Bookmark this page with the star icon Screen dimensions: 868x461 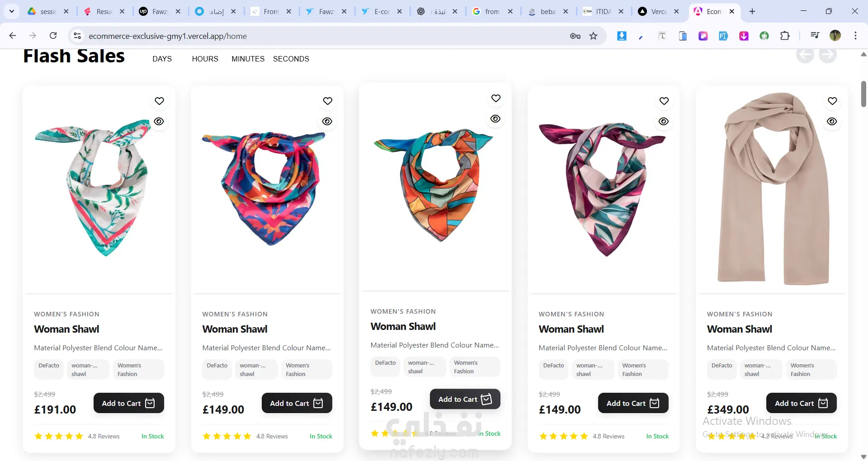pos(594,36)
